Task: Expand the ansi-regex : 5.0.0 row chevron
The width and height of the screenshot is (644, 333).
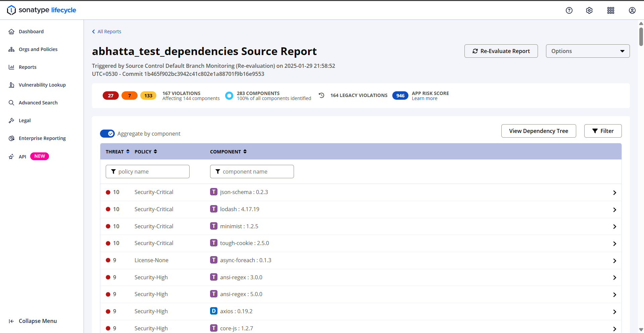Action: (614, 295)
